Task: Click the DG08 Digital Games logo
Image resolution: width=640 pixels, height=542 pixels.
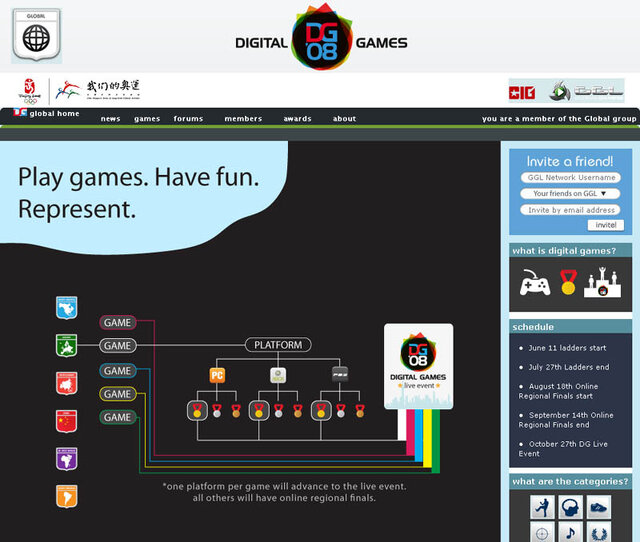Action: pos(321,40)
